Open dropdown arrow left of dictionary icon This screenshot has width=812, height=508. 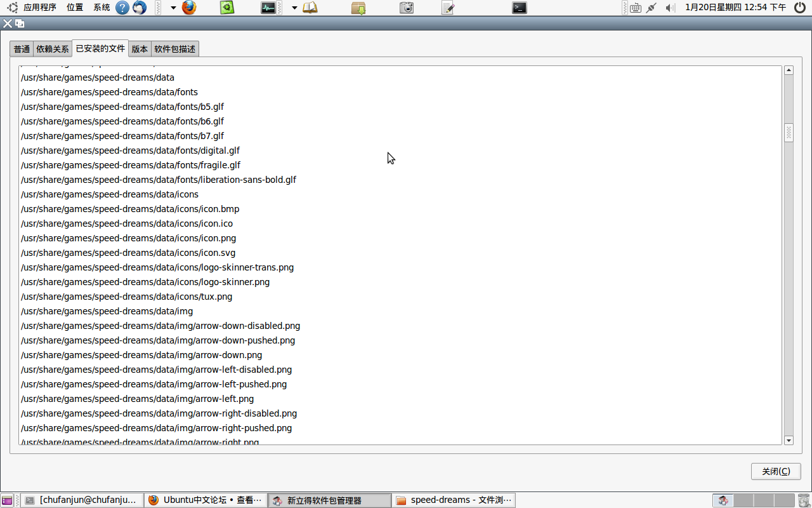tap(294, 8)
